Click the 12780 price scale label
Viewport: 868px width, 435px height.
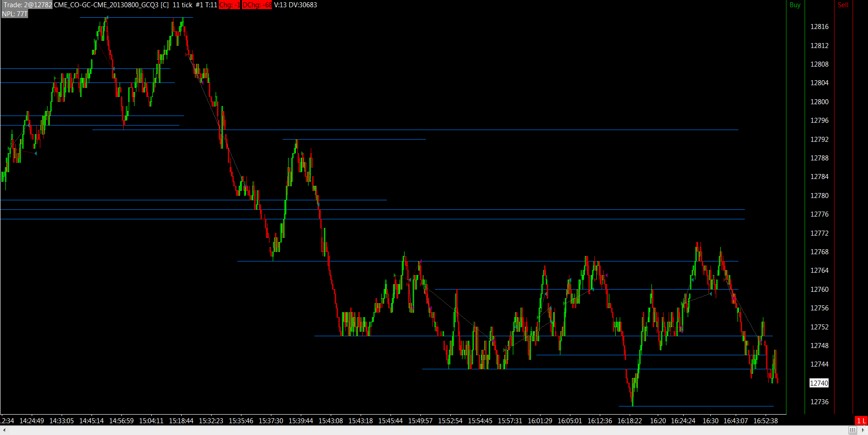(x=820, y=196)
